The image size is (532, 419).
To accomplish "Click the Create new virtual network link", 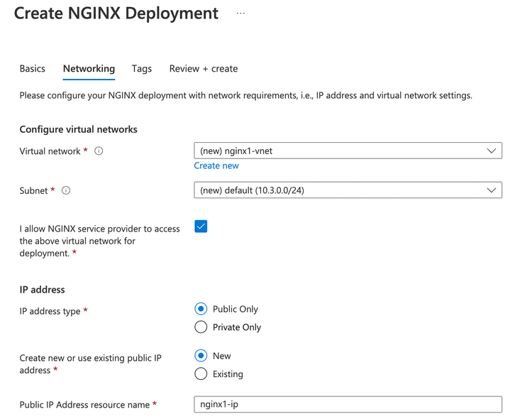I will pos(216,165).
